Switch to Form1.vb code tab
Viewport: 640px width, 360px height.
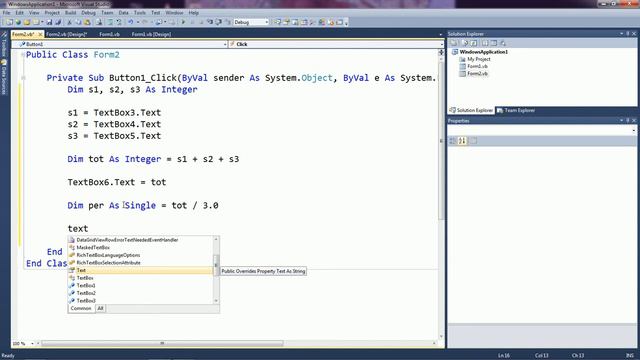[x=109, y=34]
